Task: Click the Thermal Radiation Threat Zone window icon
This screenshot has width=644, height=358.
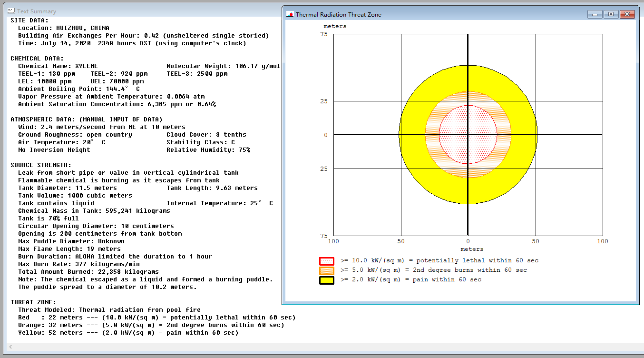Action: (290, 14)
